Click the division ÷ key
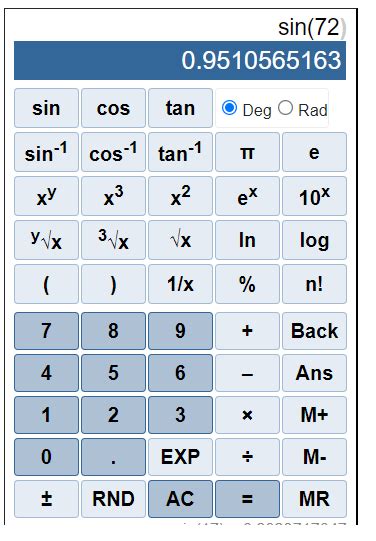Viewport: 376px width, 541px height. [x=247, y=457]
